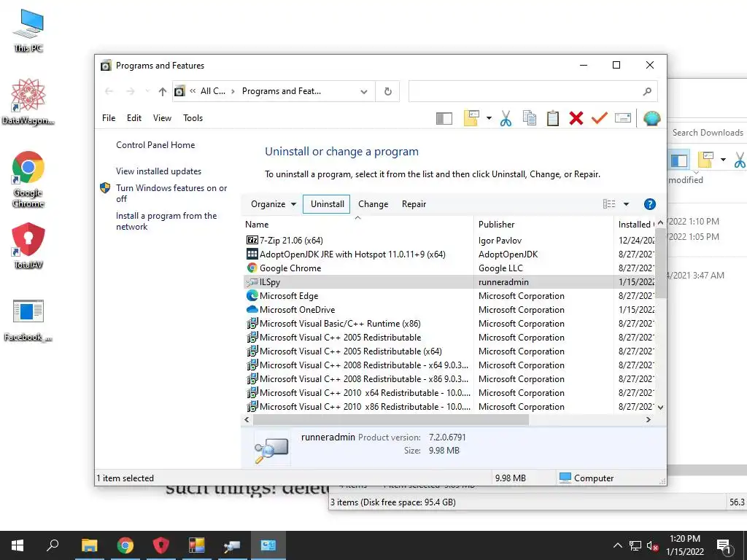The height and width of the screenshot is (560, 747).
Task: Click the orange checkmark Properties icon
Action: [x=600, y=117]
